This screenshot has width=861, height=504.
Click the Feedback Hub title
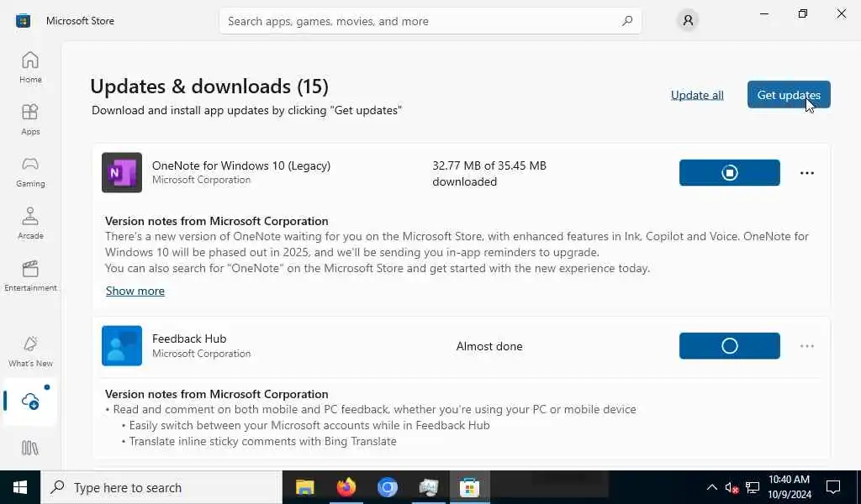(189, 339)
